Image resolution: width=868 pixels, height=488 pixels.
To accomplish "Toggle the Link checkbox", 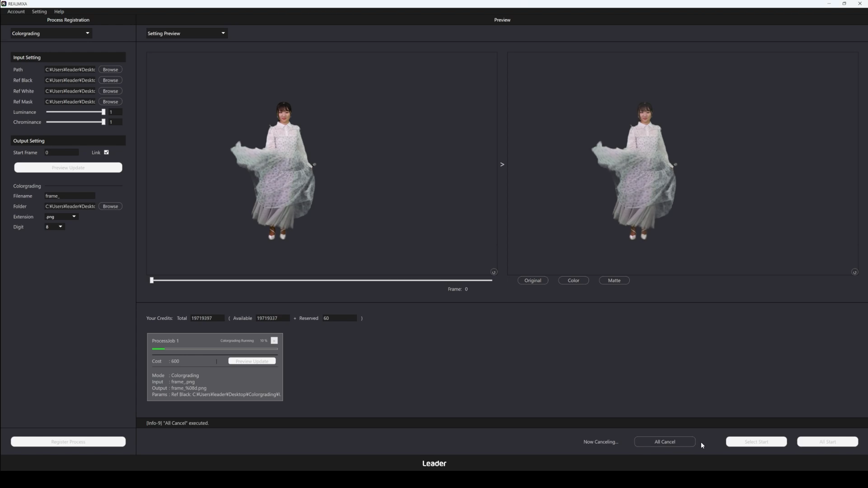I will [x=107, y=152].
